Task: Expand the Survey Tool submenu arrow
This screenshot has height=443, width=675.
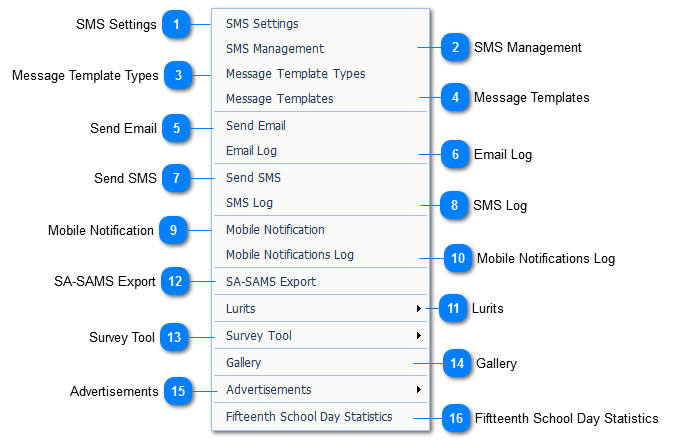Action: pyautogui.click(x=418, y=336)
